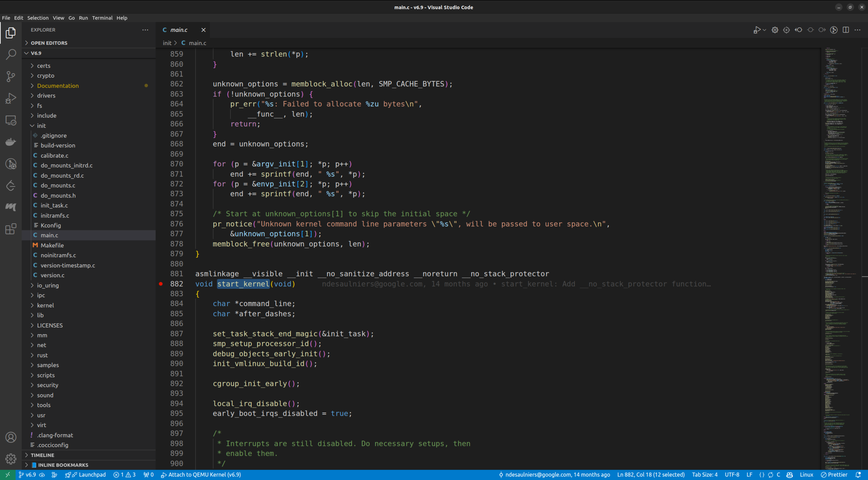Open the Docker sidebar icon
Viewport: 868px width, 480px height.
coord(11,142)
